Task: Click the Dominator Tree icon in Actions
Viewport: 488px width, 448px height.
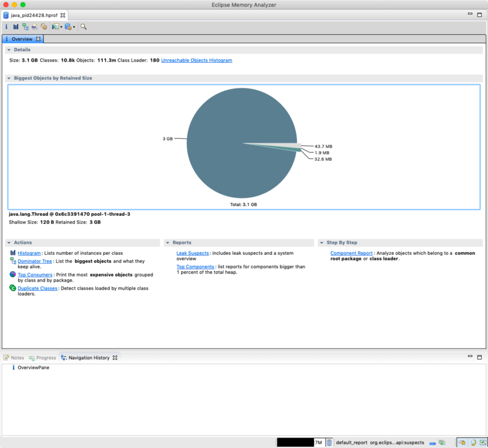Action: 13,261
